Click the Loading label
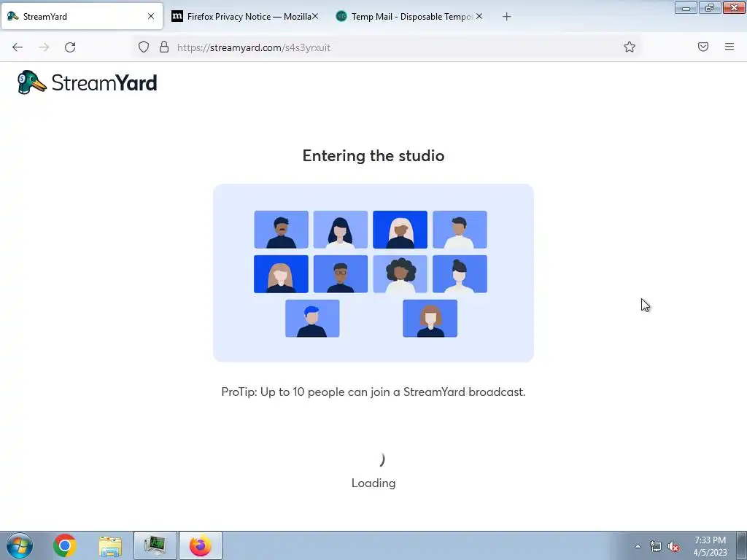The height and width of the screenshot is (560, 747). pyautogui.click(x=373, y=483)
